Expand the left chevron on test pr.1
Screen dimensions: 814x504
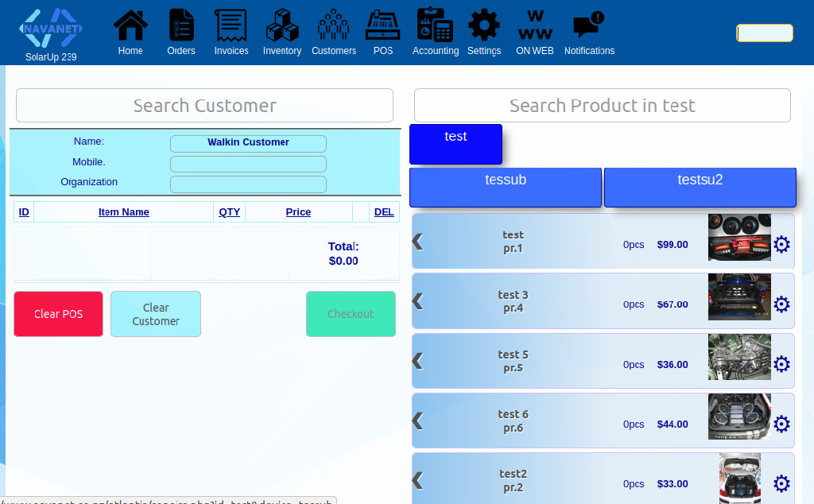418,242
